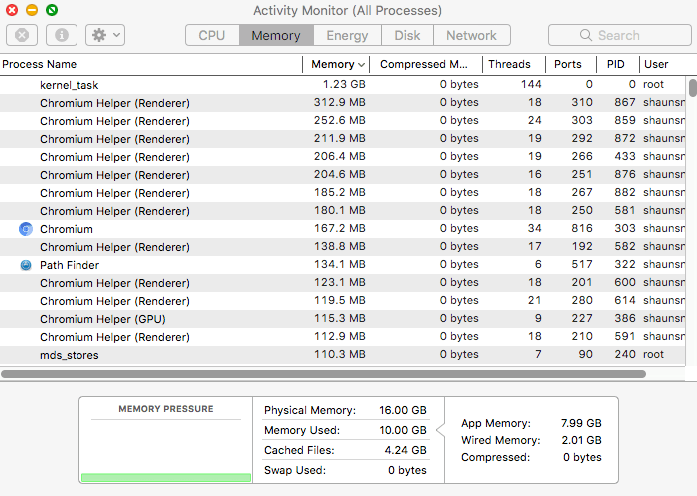Select the kernel_task process row

tap(342, 84)
